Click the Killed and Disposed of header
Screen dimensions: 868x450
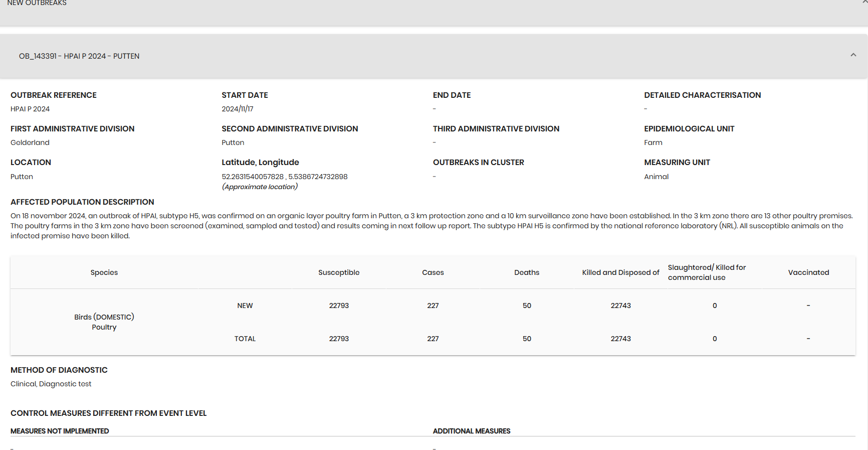620,272
